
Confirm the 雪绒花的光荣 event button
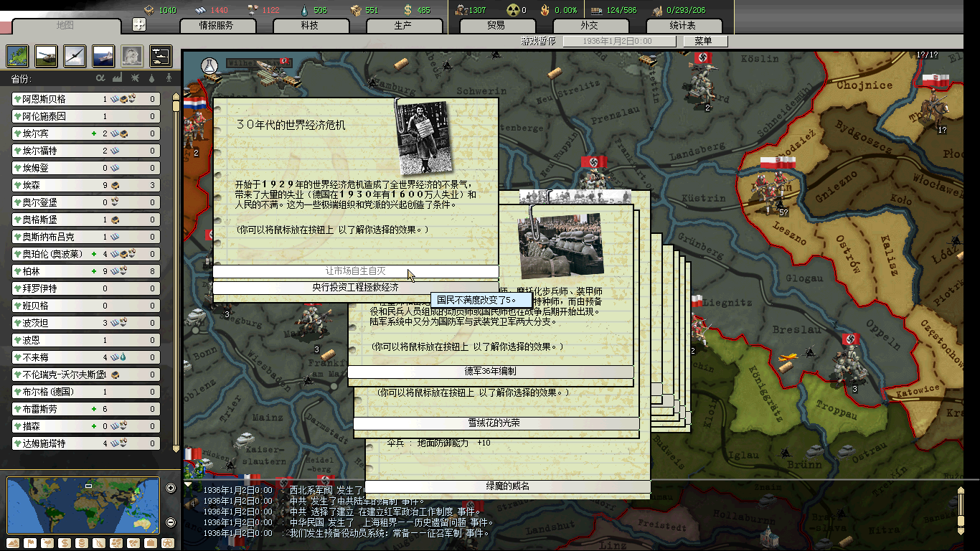(x=496, y=423)
